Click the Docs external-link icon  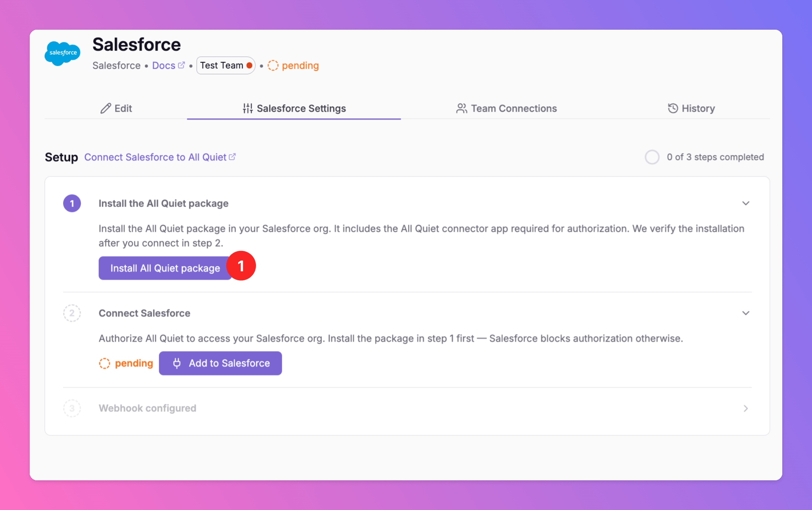tap(181, 65)
